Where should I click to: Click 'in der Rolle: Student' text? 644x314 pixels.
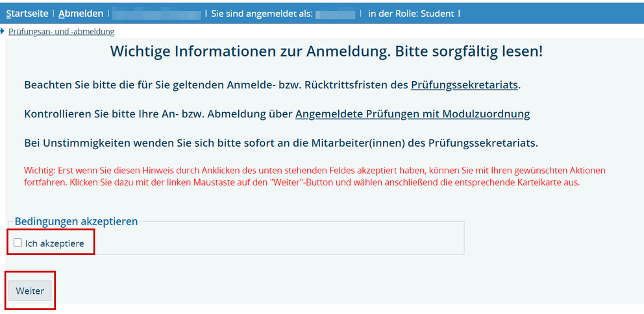click(x=411, y=13)
